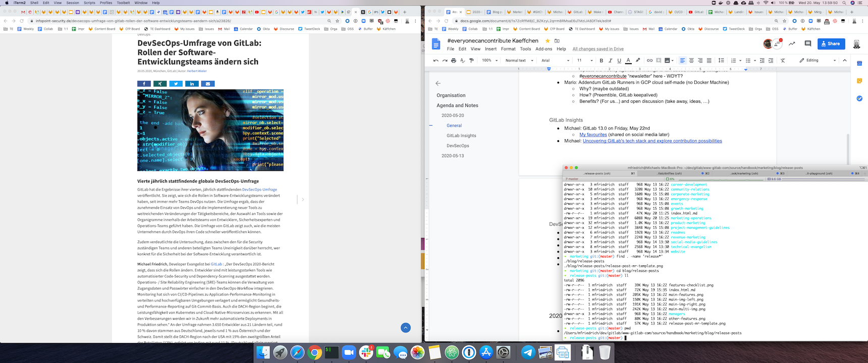Toggle bold formatting
The image size is (868, 363).
tap(601, 60)
